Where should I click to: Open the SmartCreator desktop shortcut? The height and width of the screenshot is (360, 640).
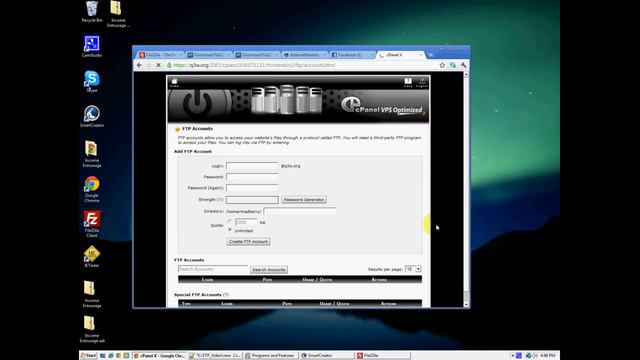[x=92, y=116]
